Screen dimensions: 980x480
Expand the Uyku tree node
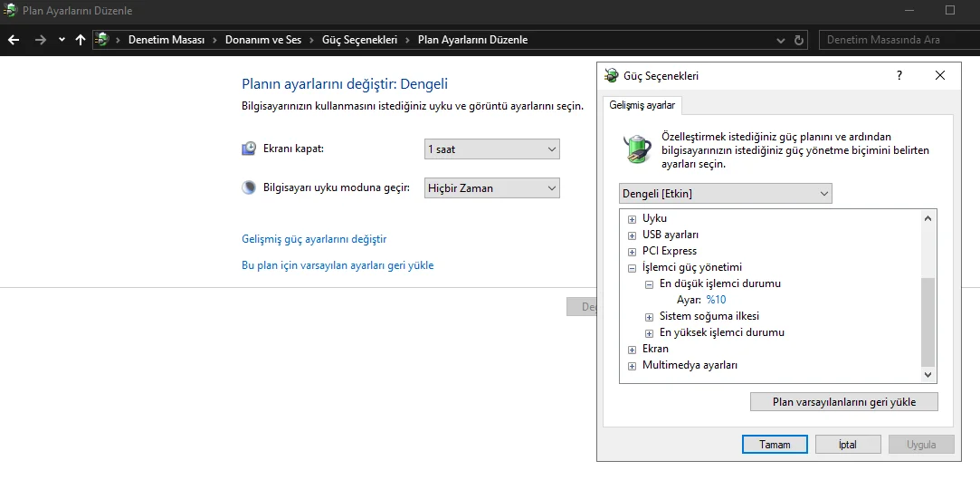[632, 219]
